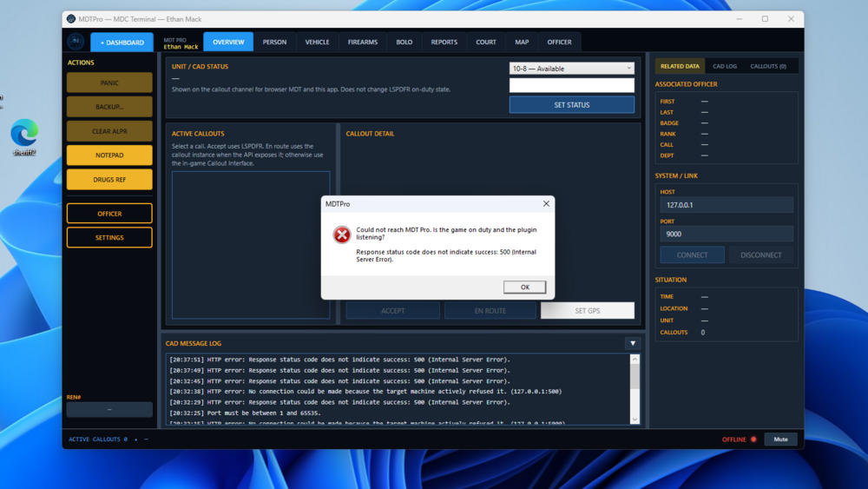Open the Map tab
868x489 pixels.
522,42
